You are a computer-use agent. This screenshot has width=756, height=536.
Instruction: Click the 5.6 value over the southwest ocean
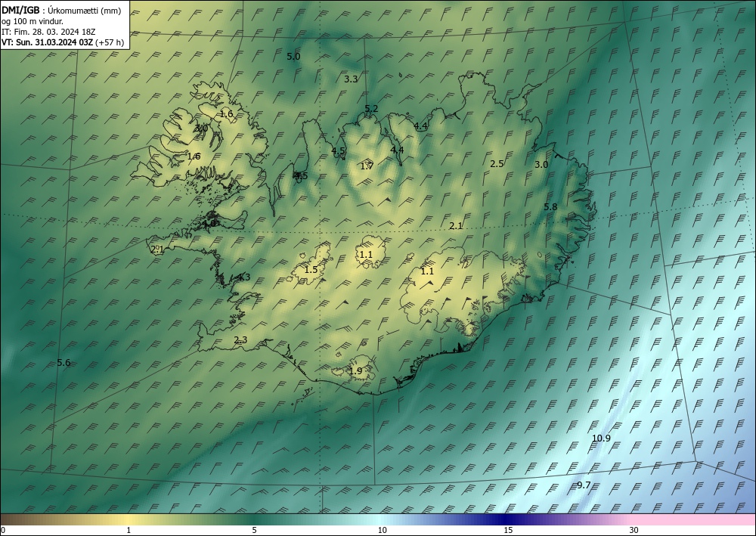pos(64,363)
